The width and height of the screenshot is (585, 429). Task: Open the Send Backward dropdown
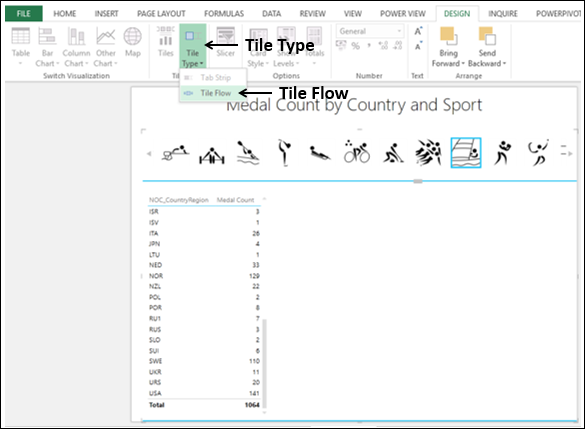tap(487, 47)
